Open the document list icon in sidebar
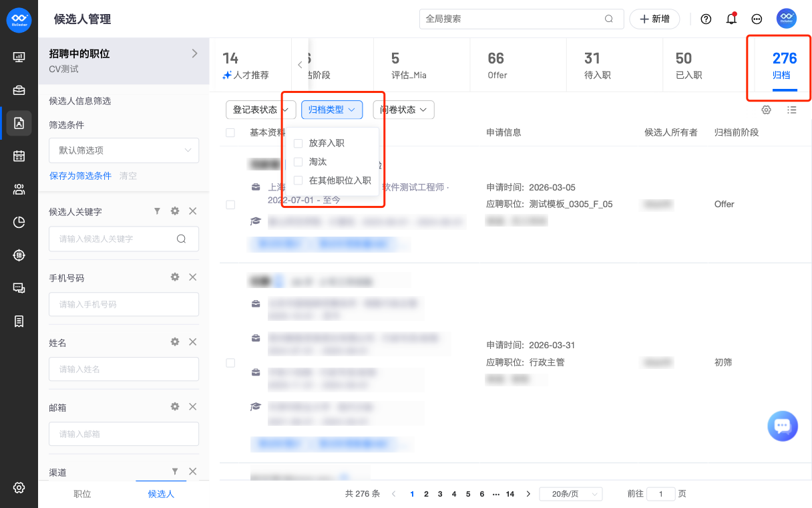Screen dimensions: 812x508 19,322
